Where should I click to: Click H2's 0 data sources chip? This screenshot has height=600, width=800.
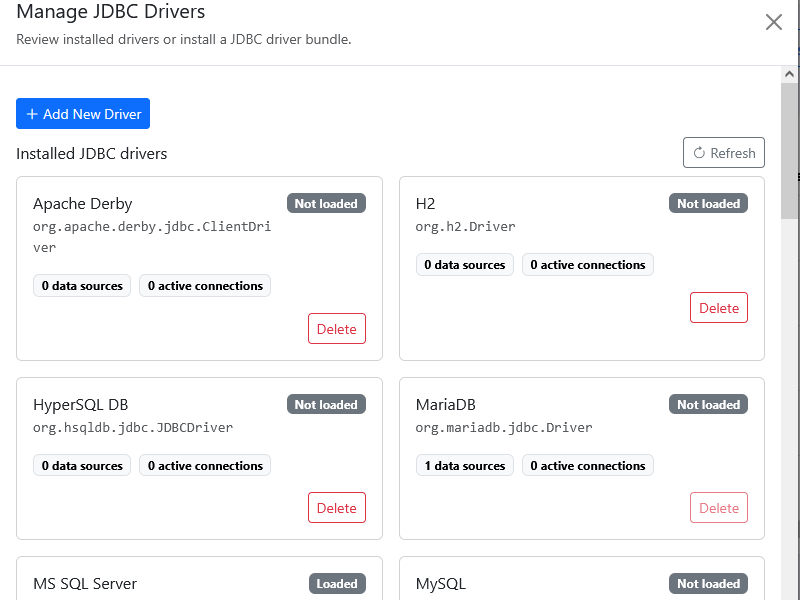pos(465,265)
